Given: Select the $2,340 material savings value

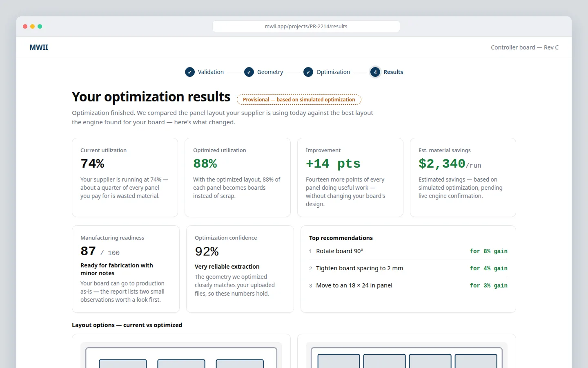Looking at the screenshot, I should tap(442, 164).
